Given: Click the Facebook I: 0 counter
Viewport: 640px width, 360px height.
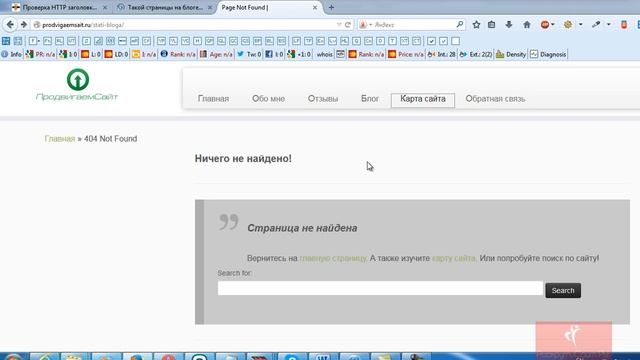Looking at the screenshot, I should click(274, 54).
